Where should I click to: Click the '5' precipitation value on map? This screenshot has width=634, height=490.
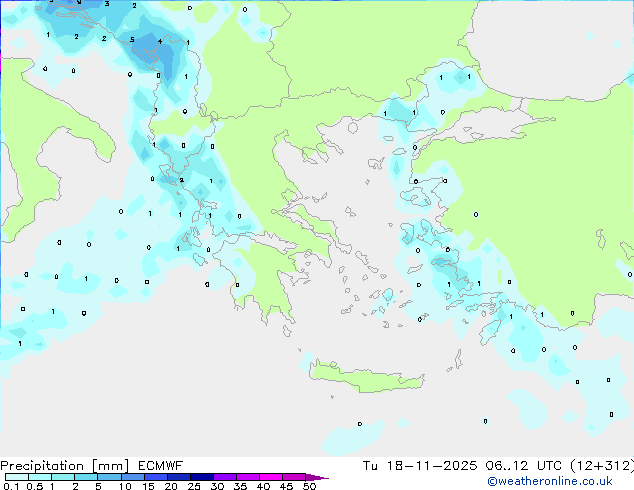pos(132,40)
